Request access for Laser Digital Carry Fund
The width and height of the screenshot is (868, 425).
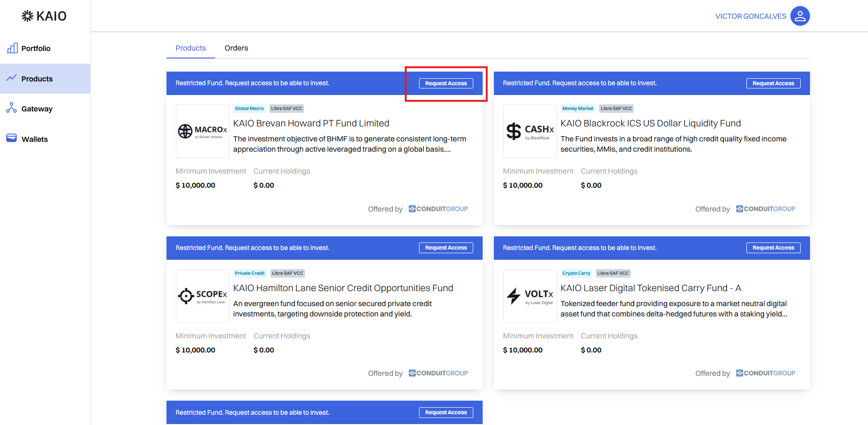(773, 248)
